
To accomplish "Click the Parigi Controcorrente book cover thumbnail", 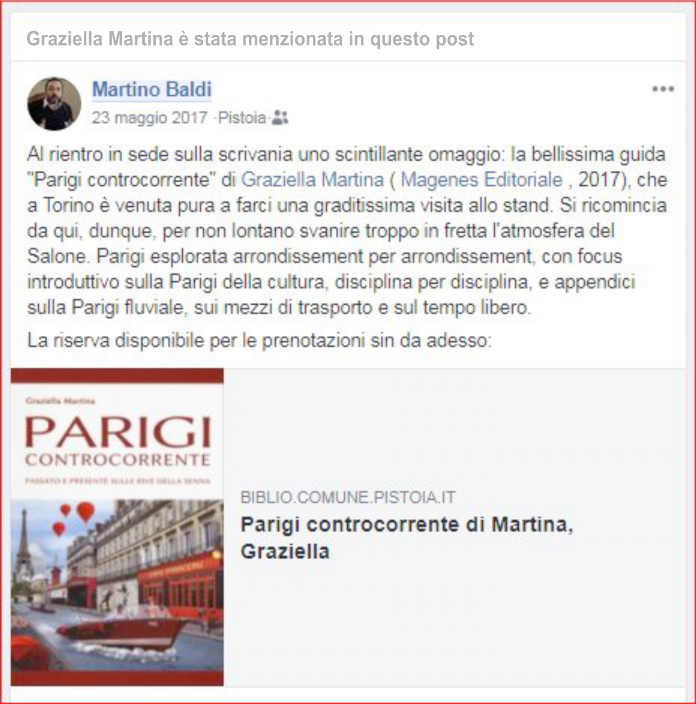I will (117, 527).
